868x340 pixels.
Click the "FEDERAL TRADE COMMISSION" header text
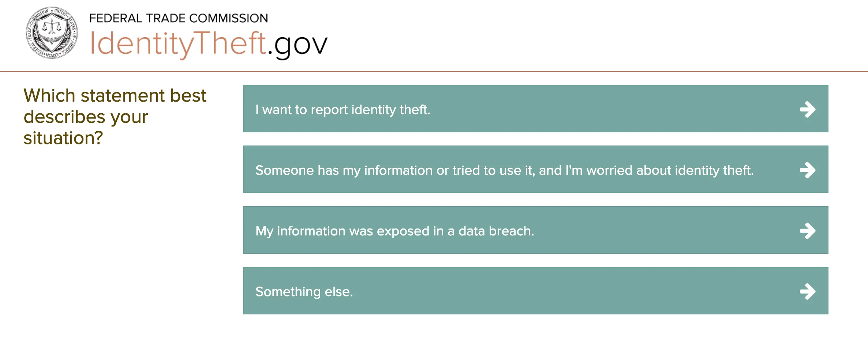[x=179, y=18]
